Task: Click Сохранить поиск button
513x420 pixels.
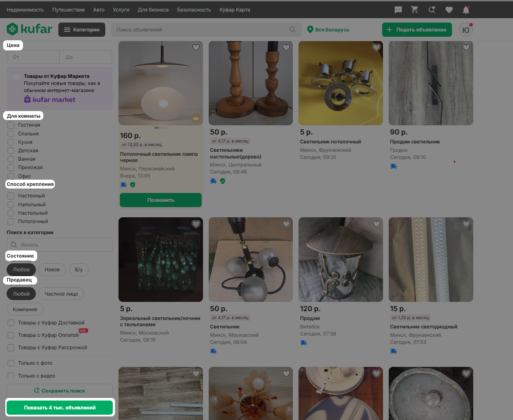Action: point(60,391)
